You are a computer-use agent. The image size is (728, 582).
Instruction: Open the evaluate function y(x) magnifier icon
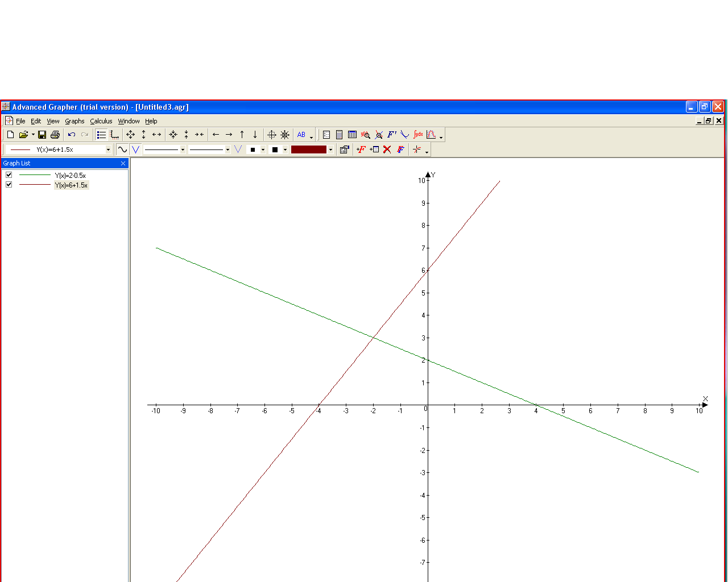click(366, 135)
